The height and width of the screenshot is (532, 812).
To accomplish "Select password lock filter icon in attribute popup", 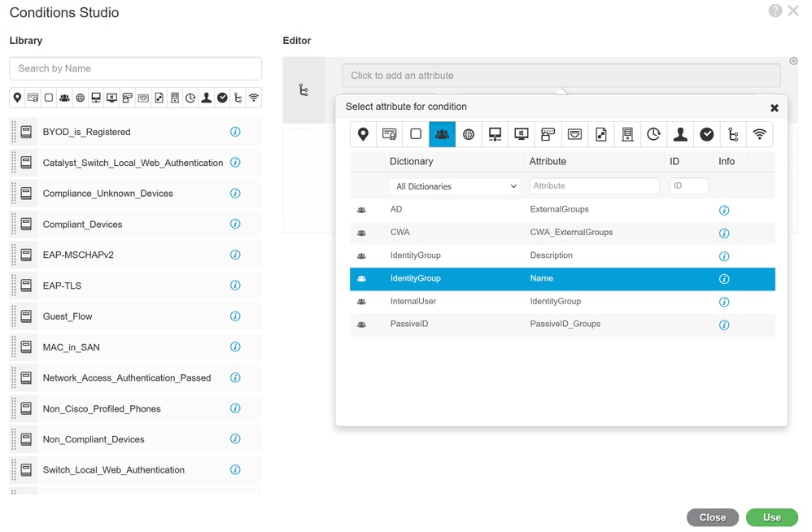I will pyautogui.click(x=548, y=134).
